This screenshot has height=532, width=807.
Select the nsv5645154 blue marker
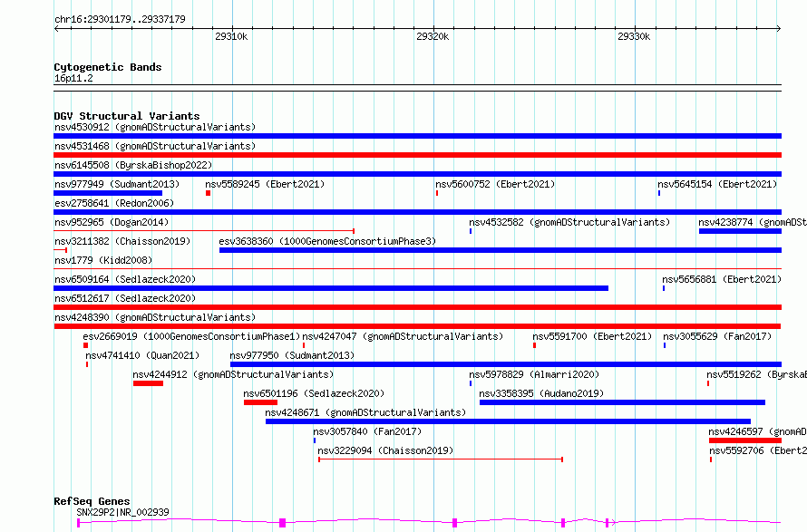pyautogui.click(x=659, y=193)
